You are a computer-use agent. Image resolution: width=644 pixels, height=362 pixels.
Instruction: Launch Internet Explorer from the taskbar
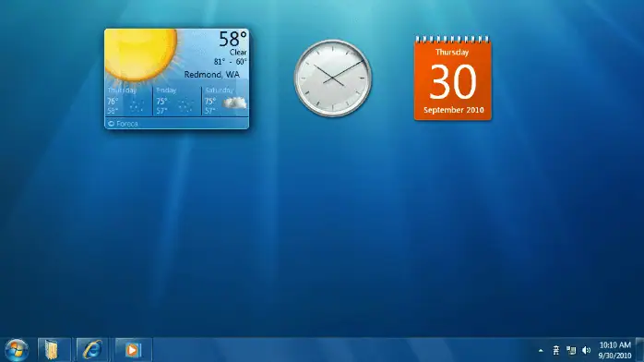click(92, 350)
